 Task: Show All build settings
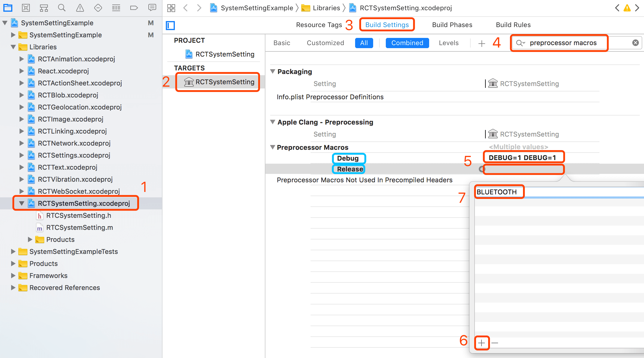click(364, 43)
